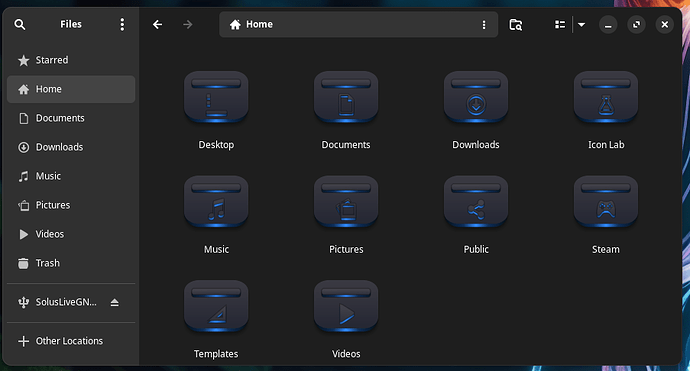Open Other Locations
The height and width of the screenshot is (371, 690).
click(71, 342)
